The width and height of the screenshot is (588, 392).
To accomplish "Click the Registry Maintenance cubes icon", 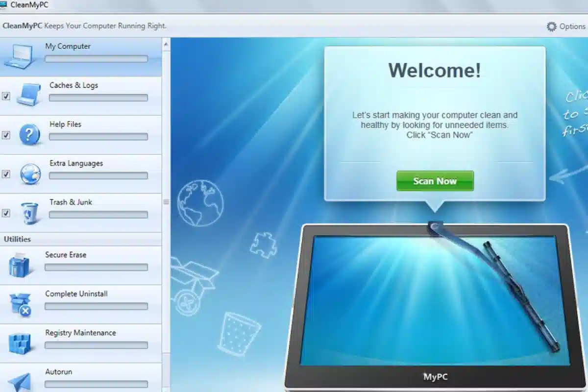I will [x=20, y=343].
